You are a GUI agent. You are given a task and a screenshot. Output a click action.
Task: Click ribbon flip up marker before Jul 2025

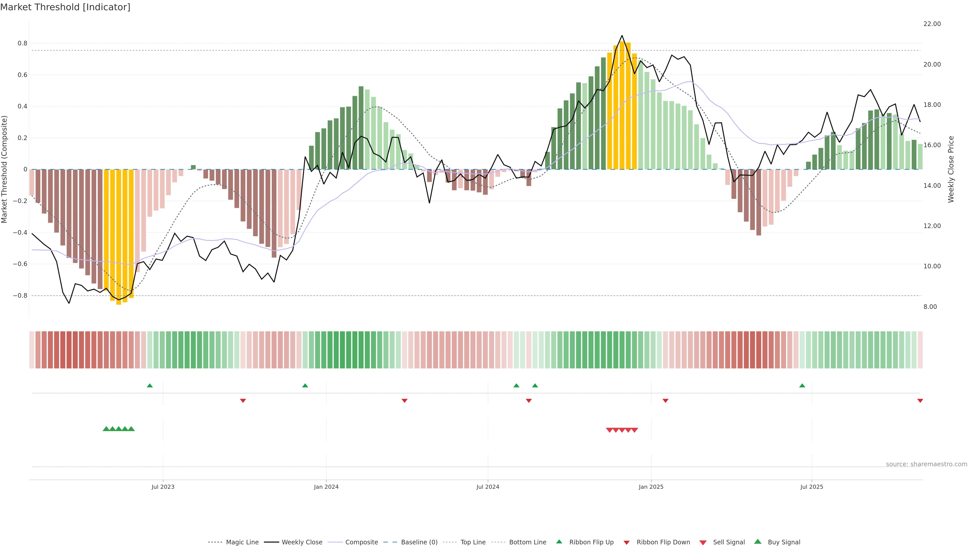(802, 386)
